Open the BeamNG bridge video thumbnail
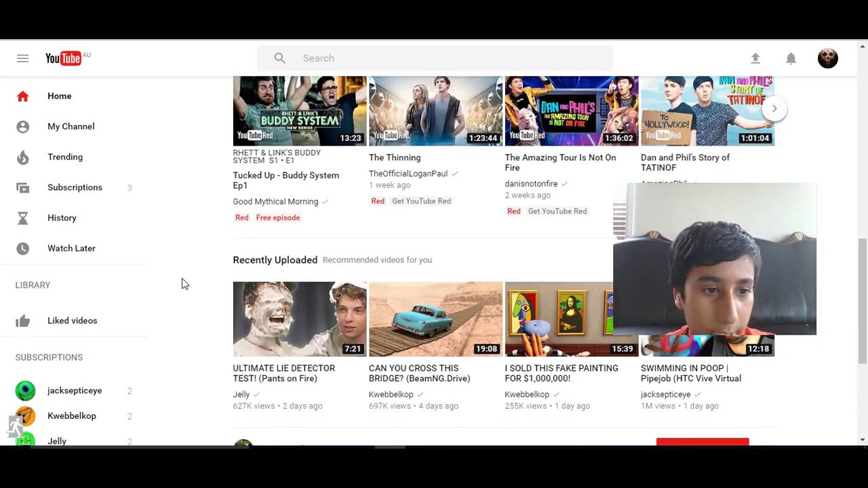This screenshot has height=488, width=868. [x=435, y=319]
